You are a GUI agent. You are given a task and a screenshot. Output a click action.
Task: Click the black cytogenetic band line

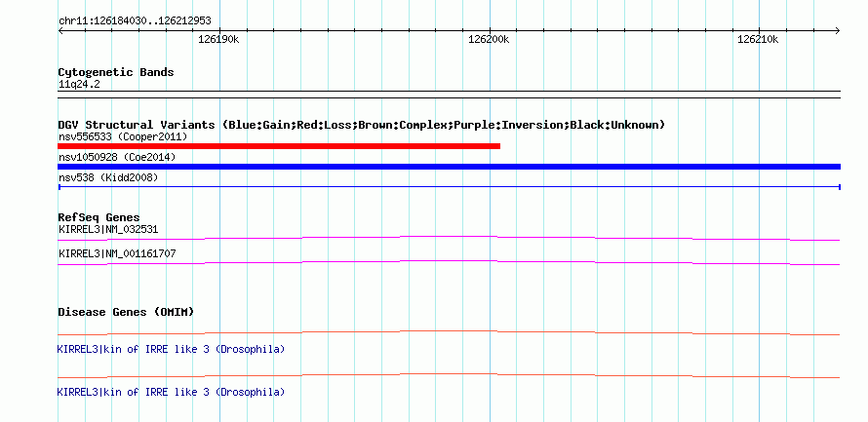point(449,94)
